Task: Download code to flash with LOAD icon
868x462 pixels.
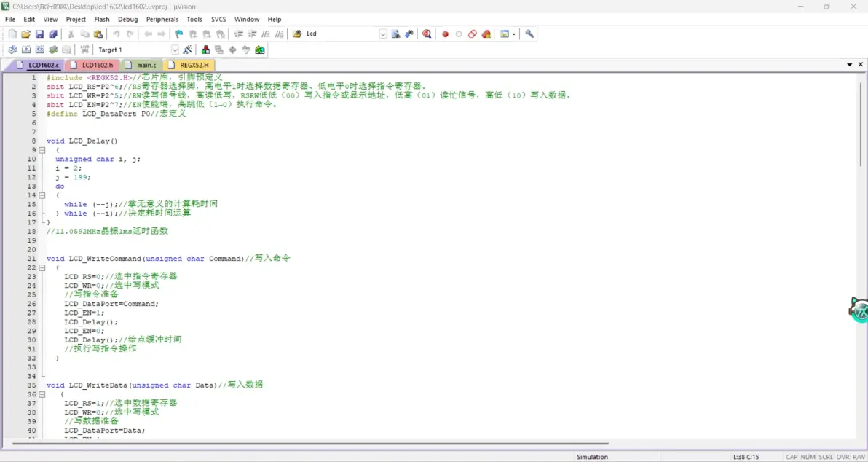Action: 84,50
